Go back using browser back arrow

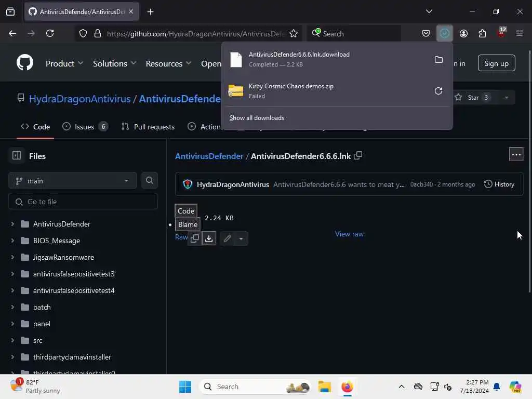pyautogui.click(x=12, y=33)
